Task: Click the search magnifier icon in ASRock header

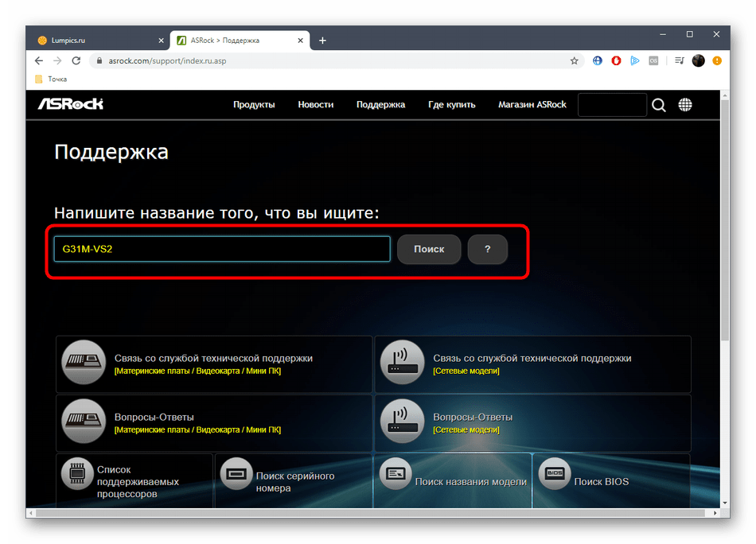Action: (659, 105)
